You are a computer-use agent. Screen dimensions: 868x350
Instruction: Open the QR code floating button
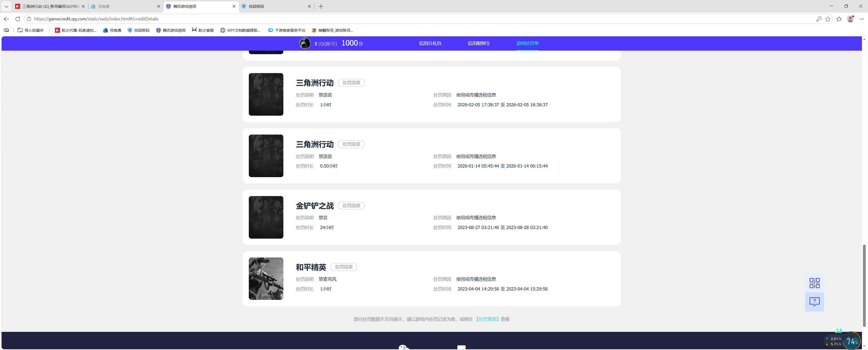815,283
